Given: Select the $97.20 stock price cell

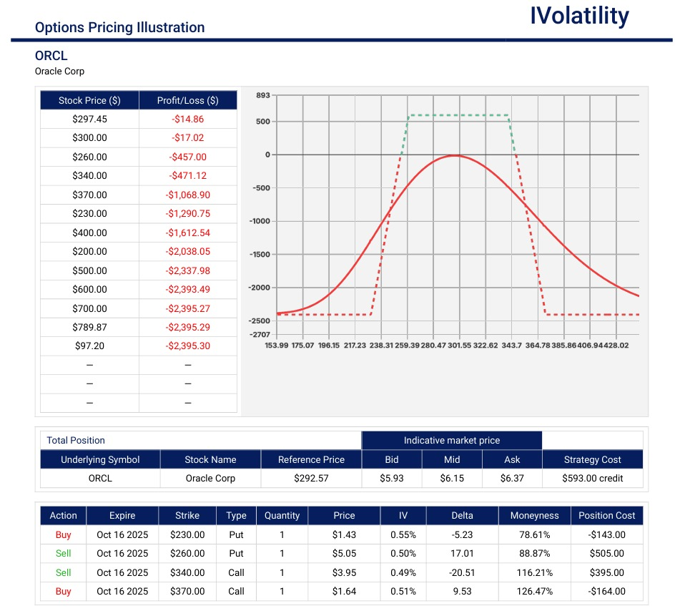Looking at the screenshot, I should pos(89,346).
